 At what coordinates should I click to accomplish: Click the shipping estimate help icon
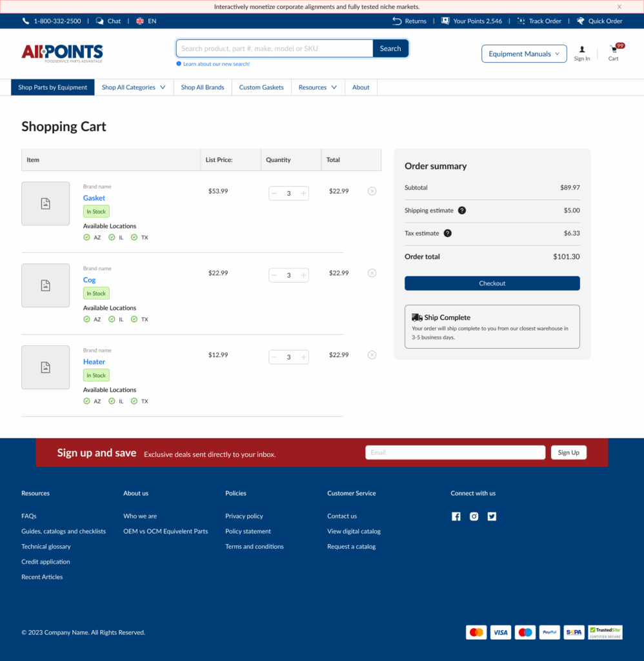coord(462,210)
